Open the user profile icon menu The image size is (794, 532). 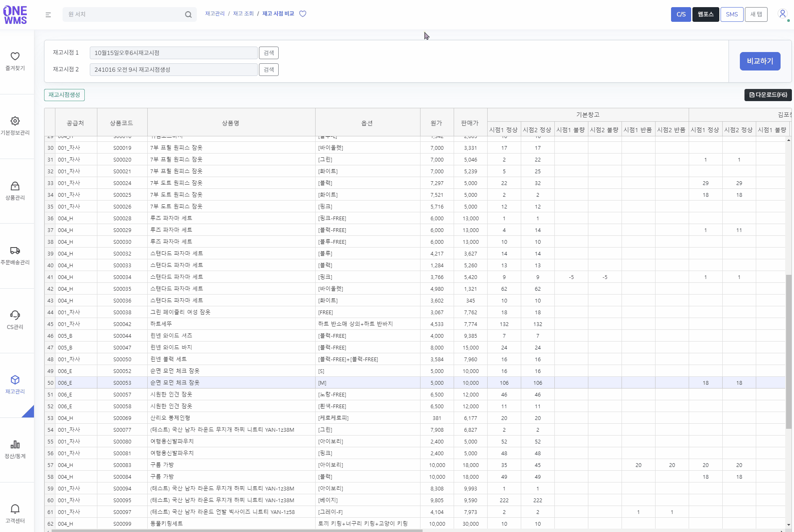pyautogui.click(x=782, y=14)
